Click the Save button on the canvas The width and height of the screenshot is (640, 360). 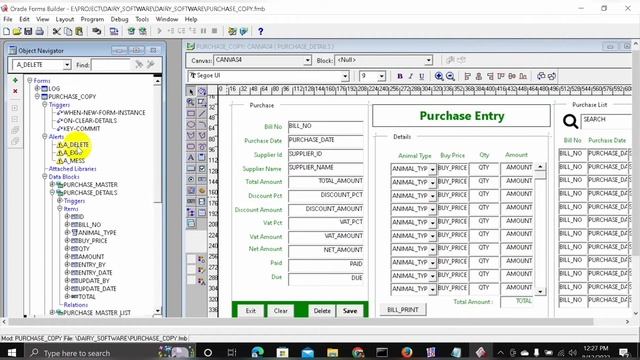[x=350, y=311]
